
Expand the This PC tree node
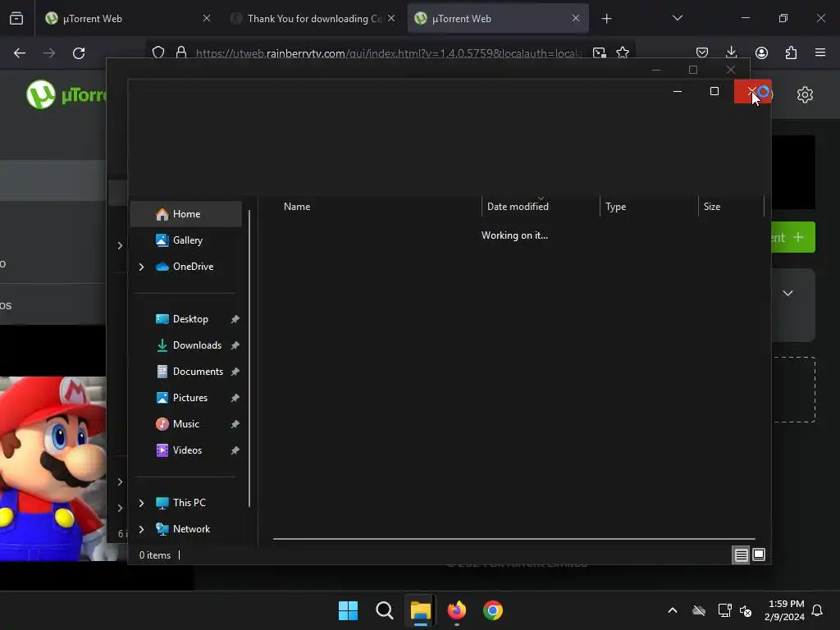point(141,503)
